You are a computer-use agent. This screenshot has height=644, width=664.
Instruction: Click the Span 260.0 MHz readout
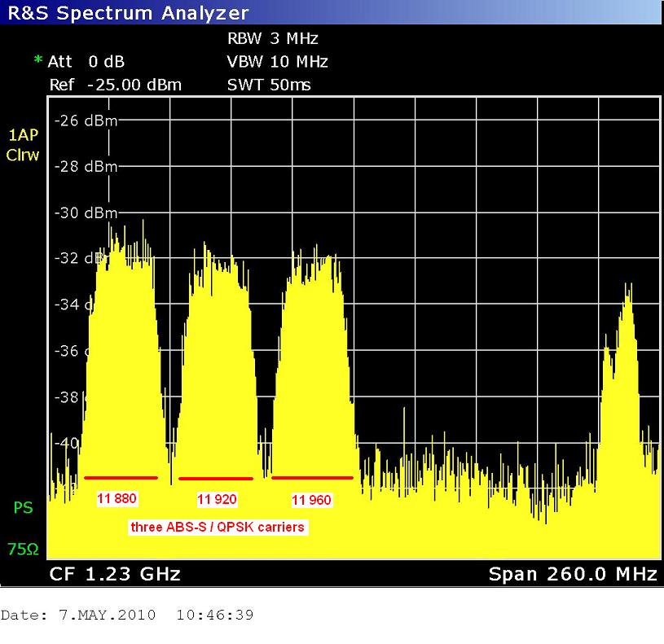click(x=572, y=574)
